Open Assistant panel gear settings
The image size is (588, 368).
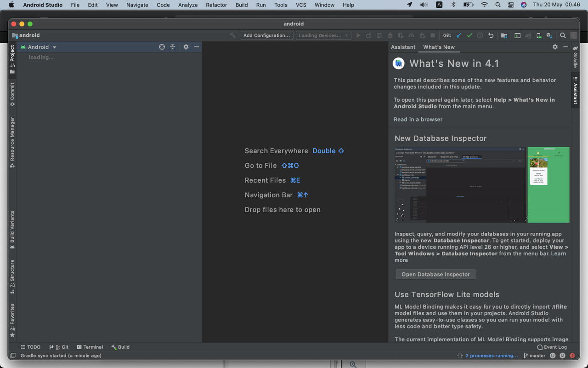(x=555, y=47)
